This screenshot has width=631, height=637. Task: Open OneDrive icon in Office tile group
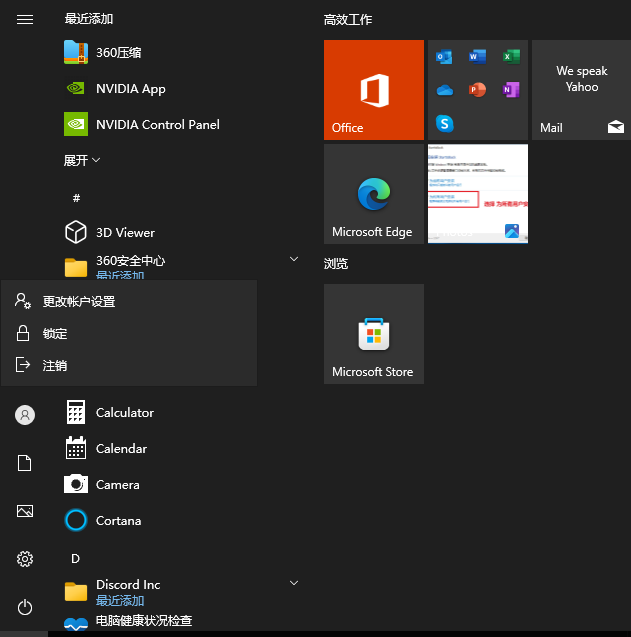[445, 90]
